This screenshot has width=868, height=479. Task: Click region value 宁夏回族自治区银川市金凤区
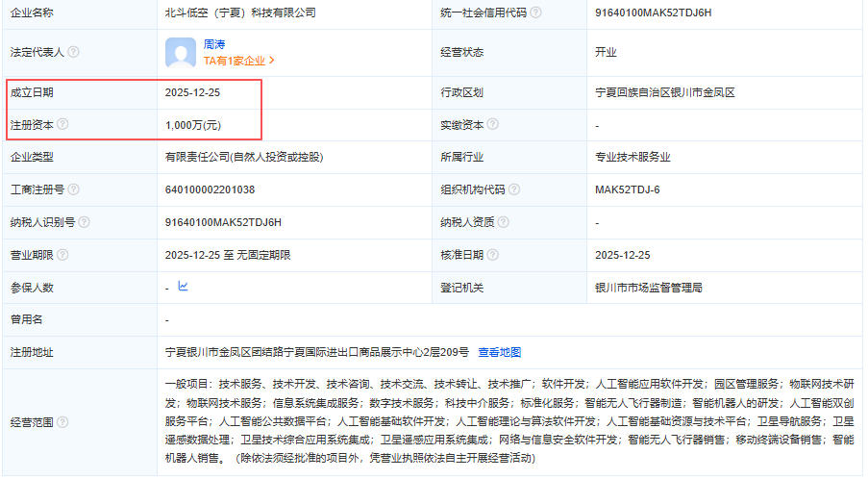(x=665, y=92)
